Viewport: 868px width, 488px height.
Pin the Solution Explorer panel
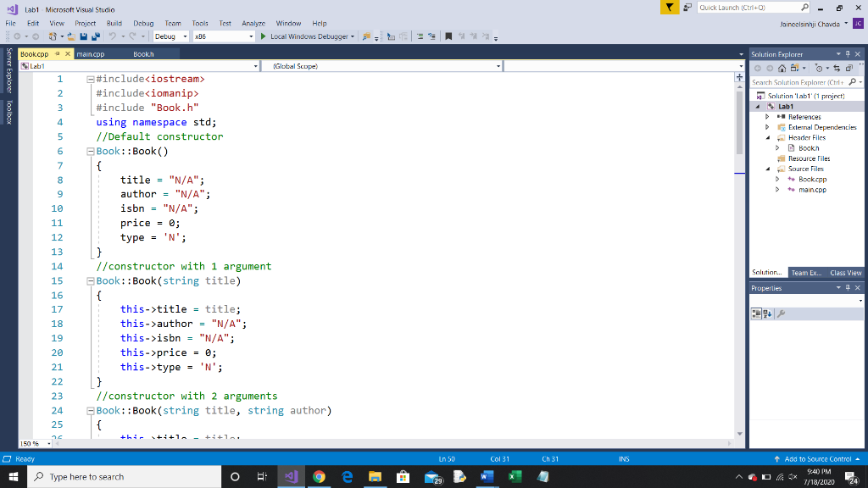point(848,54)
